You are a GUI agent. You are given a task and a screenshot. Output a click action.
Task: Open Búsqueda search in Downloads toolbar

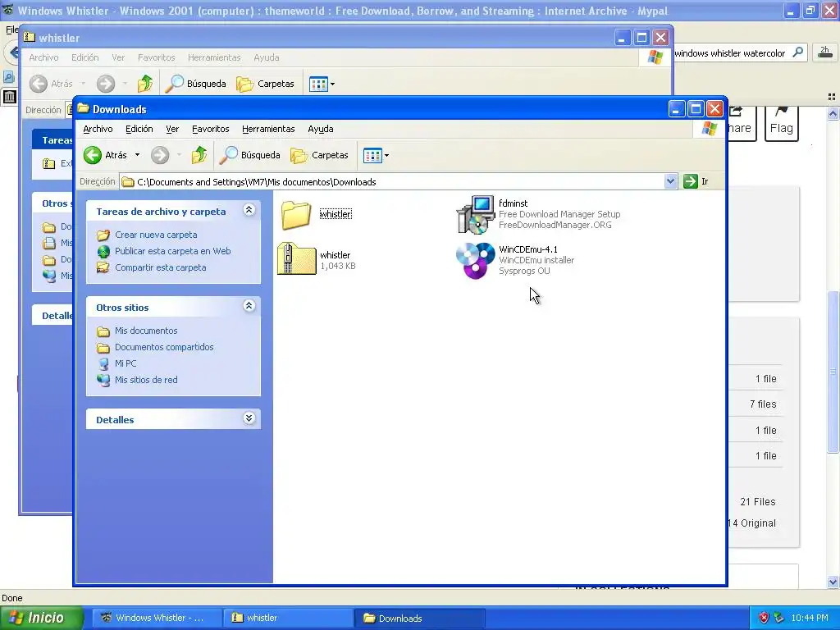[250, 155]
